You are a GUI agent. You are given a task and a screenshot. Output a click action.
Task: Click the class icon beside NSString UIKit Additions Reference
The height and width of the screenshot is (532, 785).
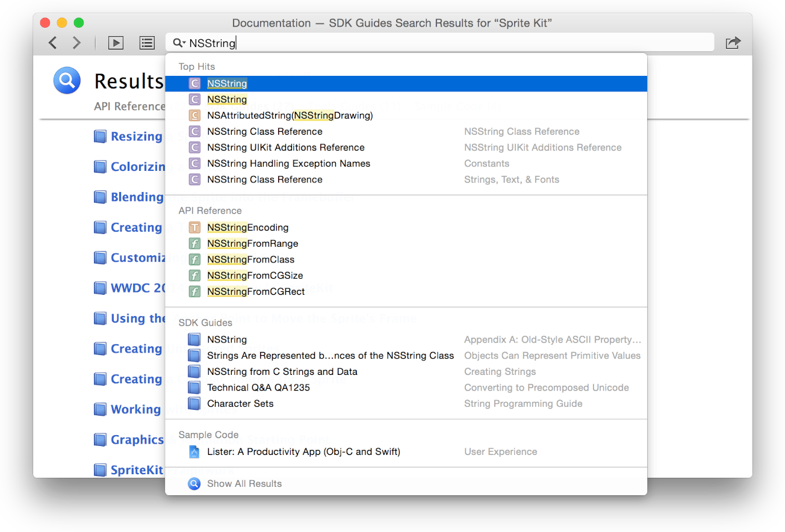(194, 147)
